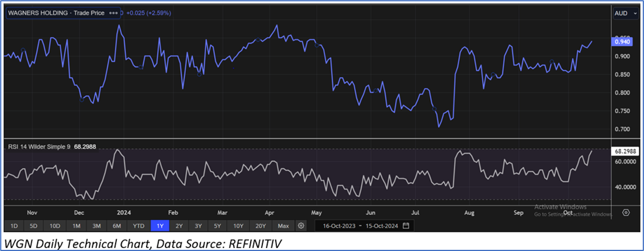The width and height of the screenshot is (644, 251).
Task: Select the 20Y time range
Action: tap(261, 225)
